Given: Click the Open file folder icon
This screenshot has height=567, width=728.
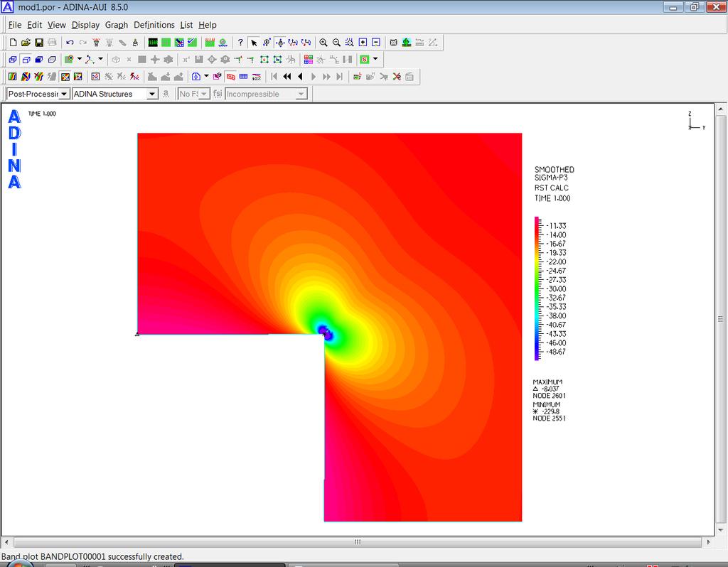Looking at the screenshot, I should pyautogui.click(x=26, y=43).
